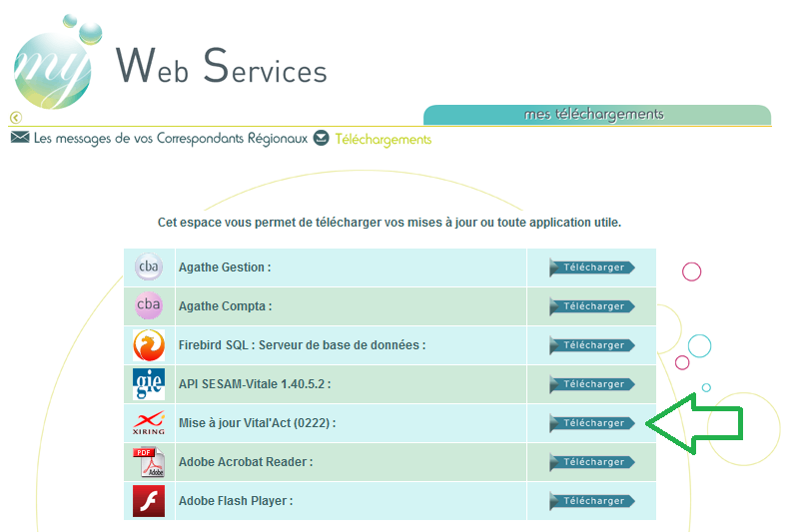Image resolution: width=792 pixels, height=532 pixels.
Task: Click the Adobe Flash Player label
Action: click(x=236, y=501)
